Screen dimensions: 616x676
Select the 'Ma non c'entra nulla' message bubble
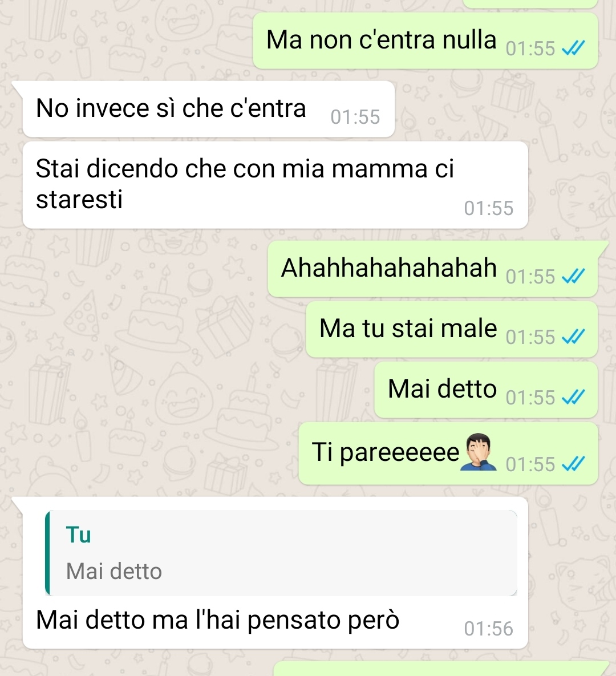(425, 41)
